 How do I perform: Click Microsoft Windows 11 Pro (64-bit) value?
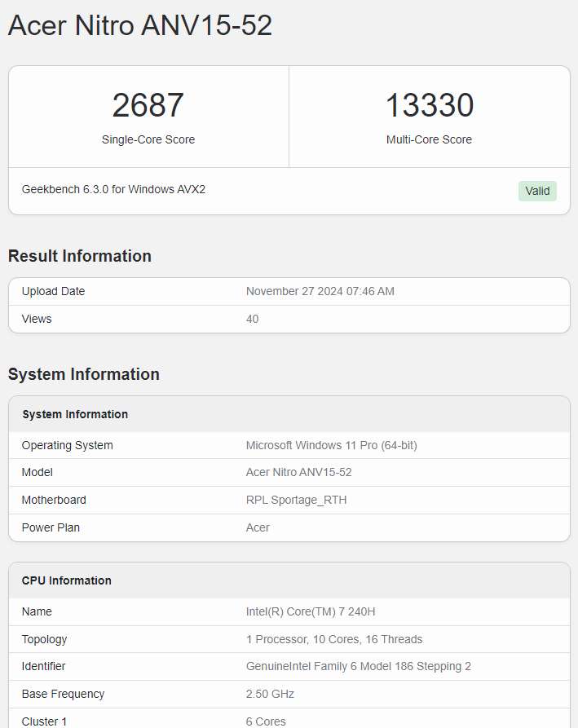pyautogui.click(x=332, y=445)
